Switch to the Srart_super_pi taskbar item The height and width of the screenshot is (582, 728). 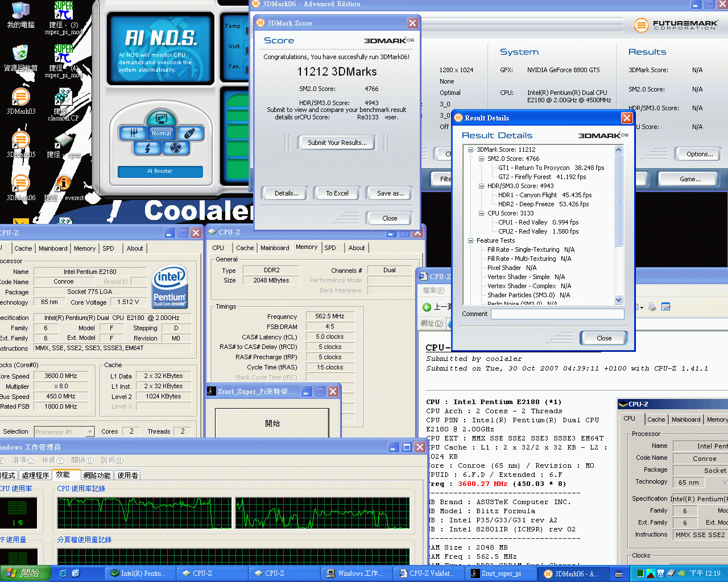click(500, 573)
